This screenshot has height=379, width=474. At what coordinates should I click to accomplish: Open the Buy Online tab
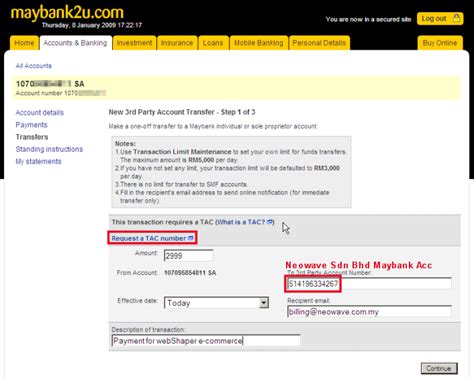[440, 43]
